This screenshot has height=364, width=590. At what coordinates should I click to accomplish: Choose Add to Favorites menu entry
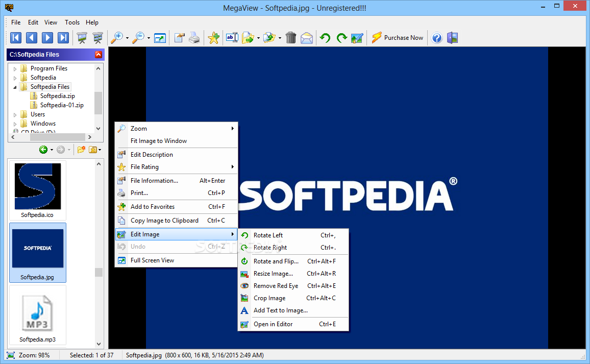click(x=176, y=207)
